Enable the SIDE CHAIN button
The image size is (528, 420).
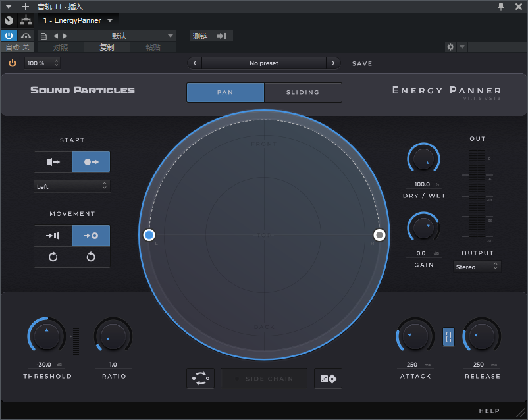[264, 379]
